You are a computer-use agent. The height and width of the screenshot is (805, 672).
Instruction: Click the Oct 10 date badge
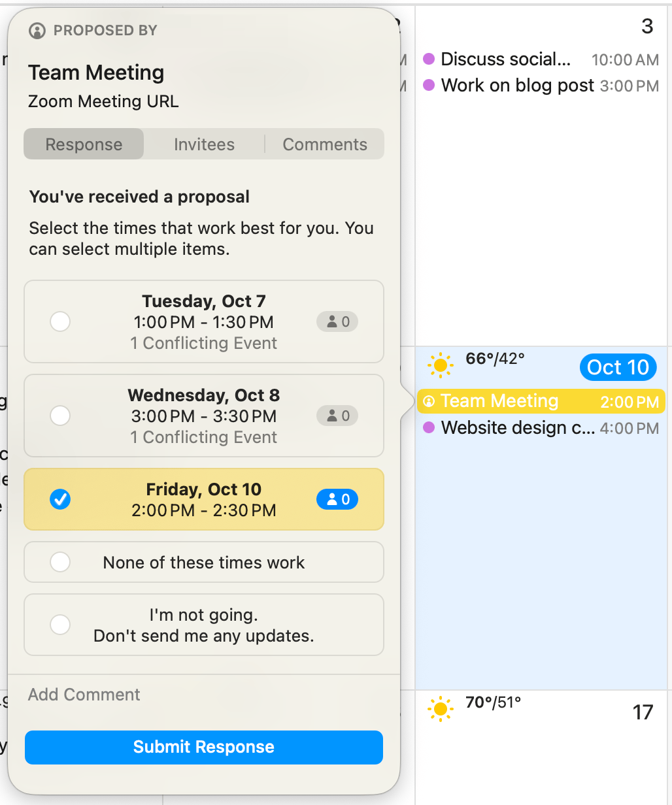click(x=618, y=367)
